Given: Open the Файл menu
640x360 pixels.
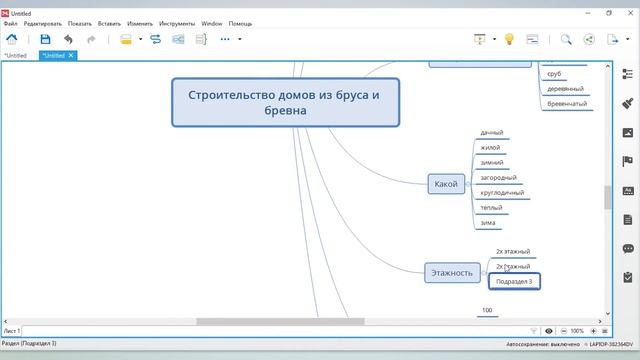Looking at the screenshot, I should (10, 24).
